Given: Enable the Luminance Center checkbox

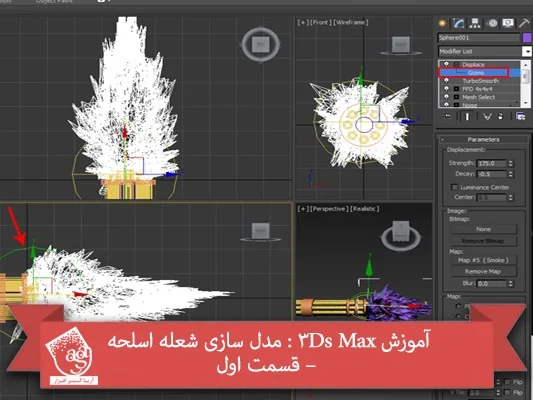Looking at the screenshot, I should click(x=454, y=187).
